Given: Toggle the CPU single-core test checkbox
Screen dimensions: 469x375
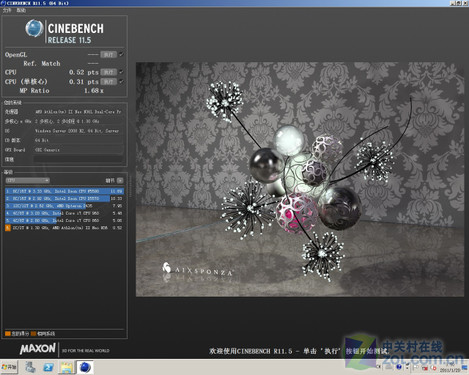Looking at the screenshot, I should pos(121,81).
